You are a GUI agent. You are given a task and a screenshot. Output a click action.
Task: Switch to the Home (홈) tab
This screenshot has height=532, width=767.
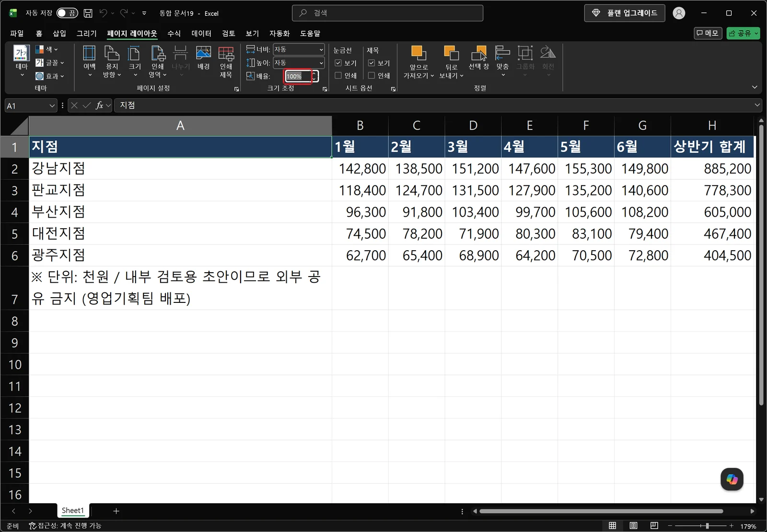pyautogui.click(x=39, y=34)
